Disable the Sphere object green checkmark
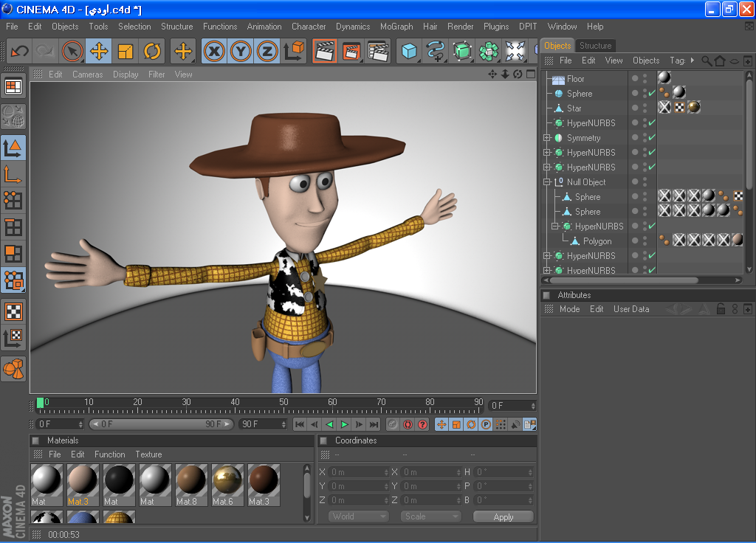 coord(653,94)
